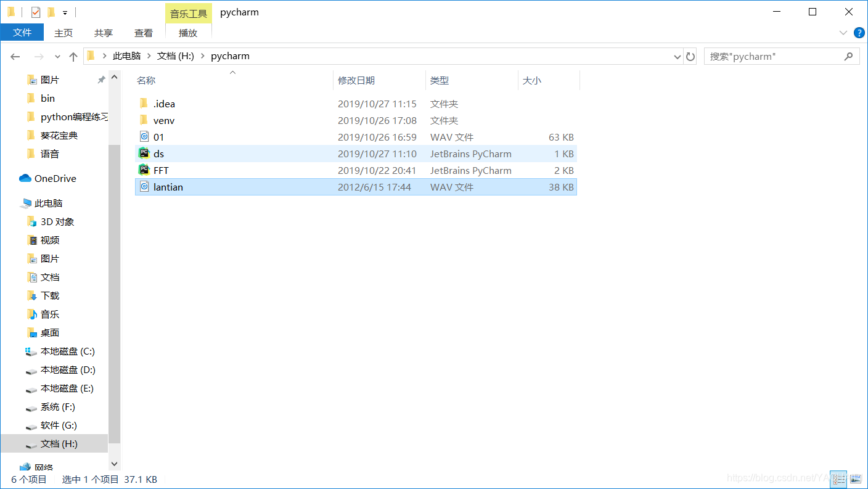Open the pinned 图片 quick access folder
This screenshot has width=868, height=489.
(50, 80)
